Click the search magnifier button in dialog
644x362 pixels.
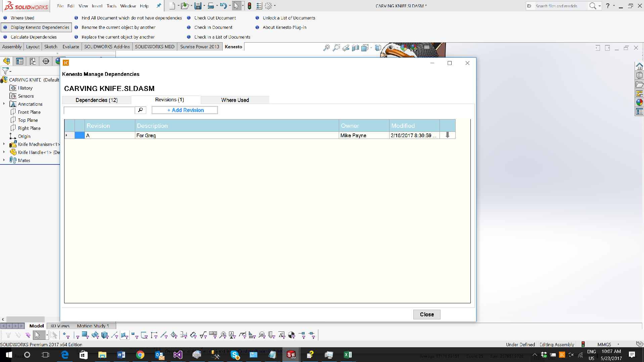coord(140,110)
